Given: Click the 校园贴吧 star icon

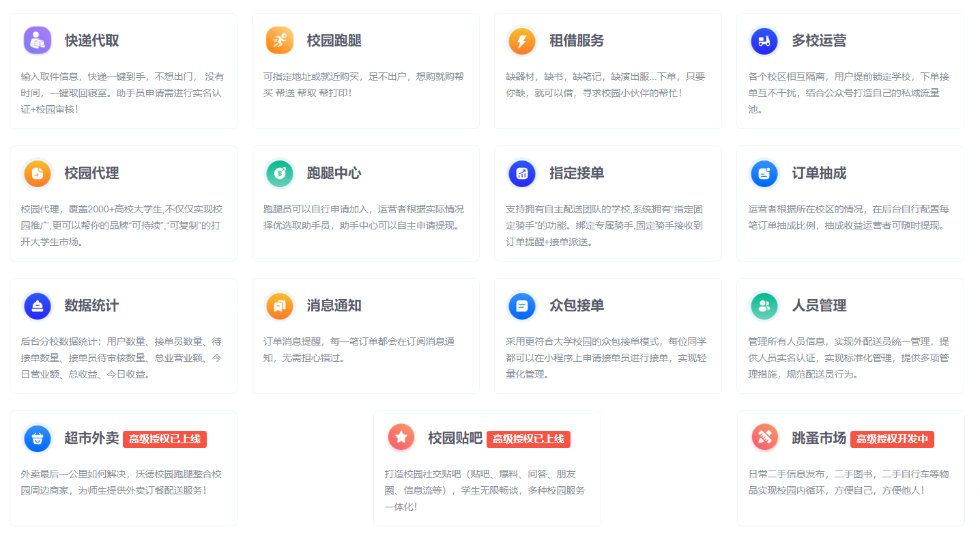Looking at the screenshot, I should click(401, 438).
